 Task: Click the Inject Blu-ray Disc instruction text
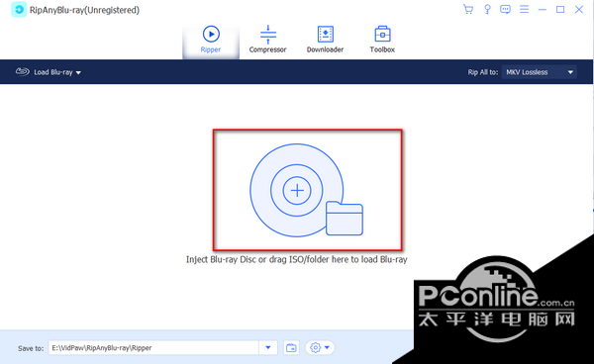297,259
